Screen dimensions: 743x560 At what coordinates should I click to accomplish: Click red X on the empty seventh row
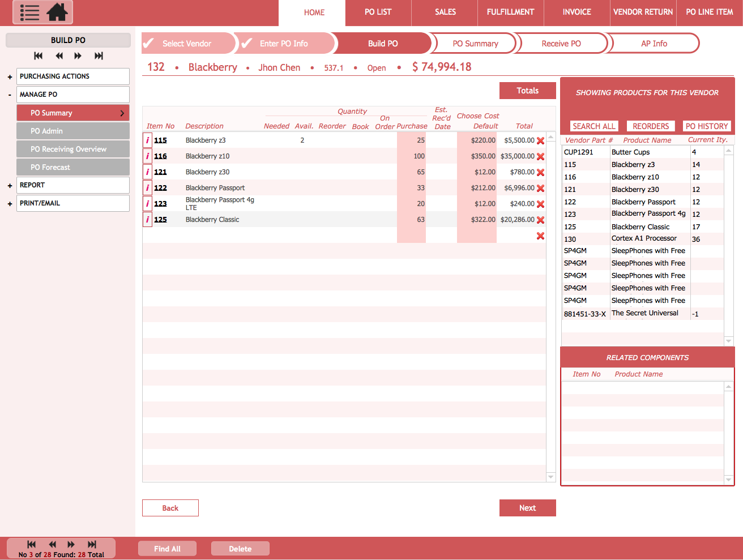pyautogui.click(x=540, y=236)
